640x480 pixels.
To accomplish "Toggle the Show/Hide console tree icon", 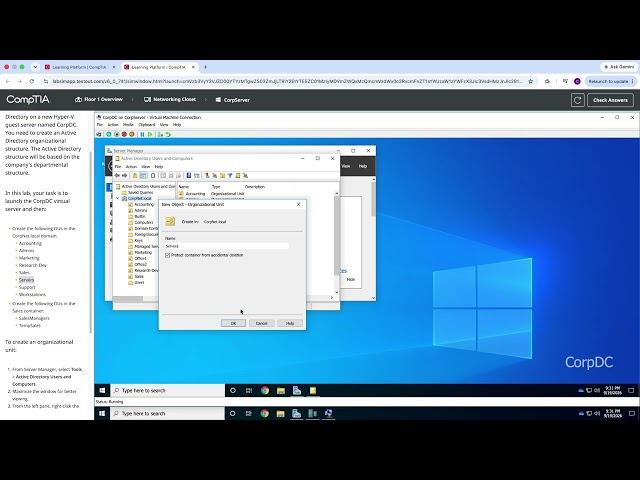I will tap(143, 176).
